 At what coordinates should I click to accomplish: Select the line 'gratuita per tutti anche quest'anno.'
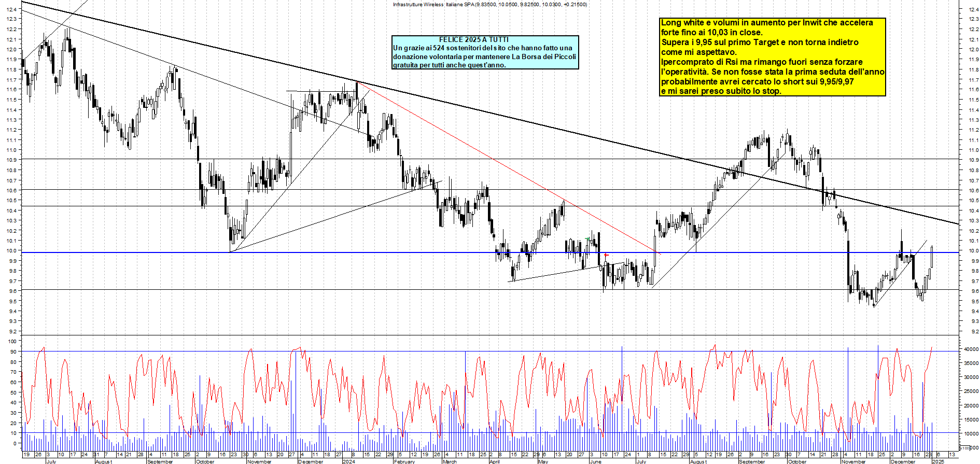pos(449,65)
